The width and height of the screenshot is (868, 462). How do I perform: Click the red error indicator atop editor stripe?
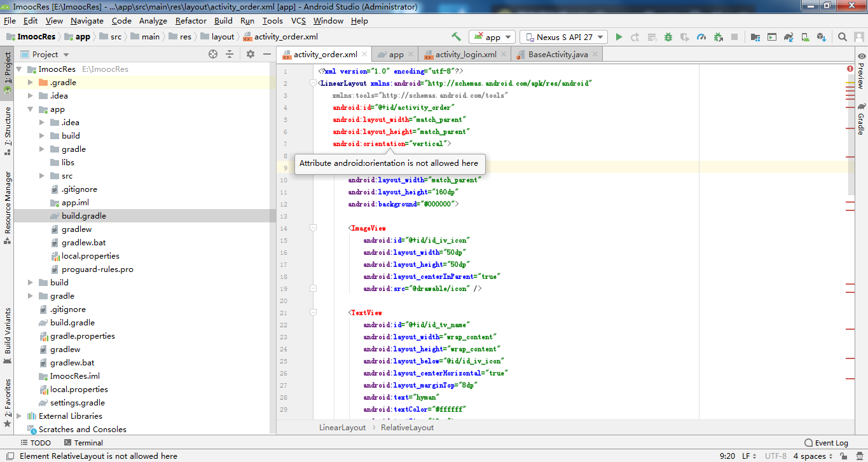point(850,69)
